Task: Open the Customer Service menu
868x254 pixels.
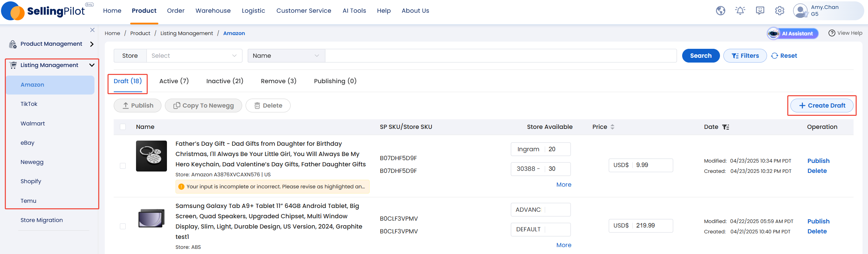Action: (304, 11)
